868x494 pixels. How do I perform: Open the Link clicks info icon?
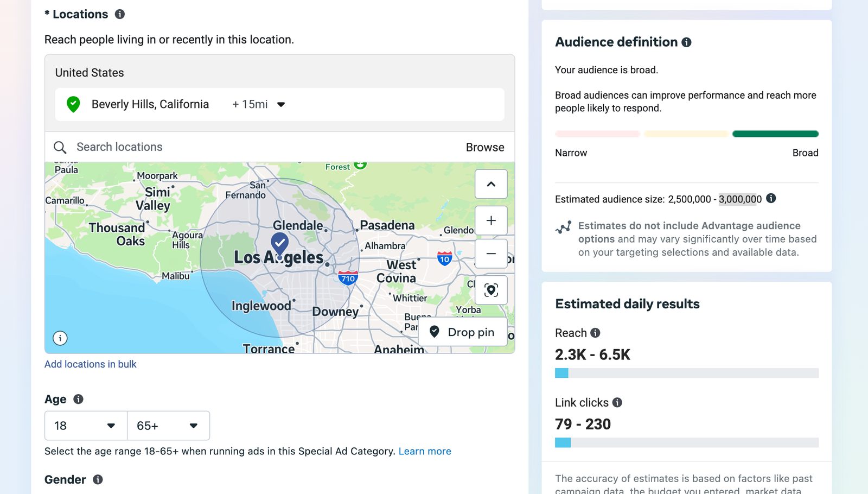click(617, 402)
